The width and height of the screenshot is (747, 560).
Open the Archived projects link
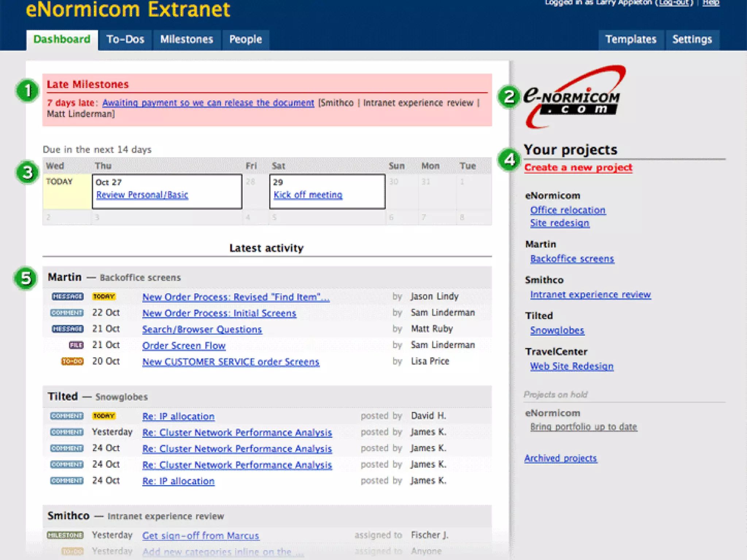560,458
